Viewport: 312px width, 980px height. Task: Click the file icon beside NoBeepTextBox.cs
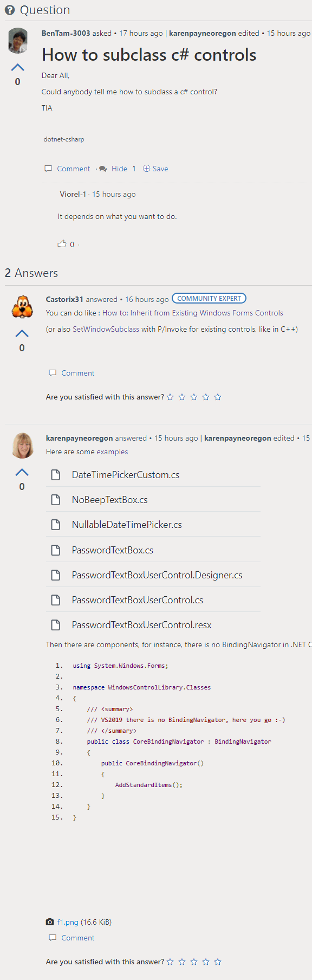[x=56, y=499]
